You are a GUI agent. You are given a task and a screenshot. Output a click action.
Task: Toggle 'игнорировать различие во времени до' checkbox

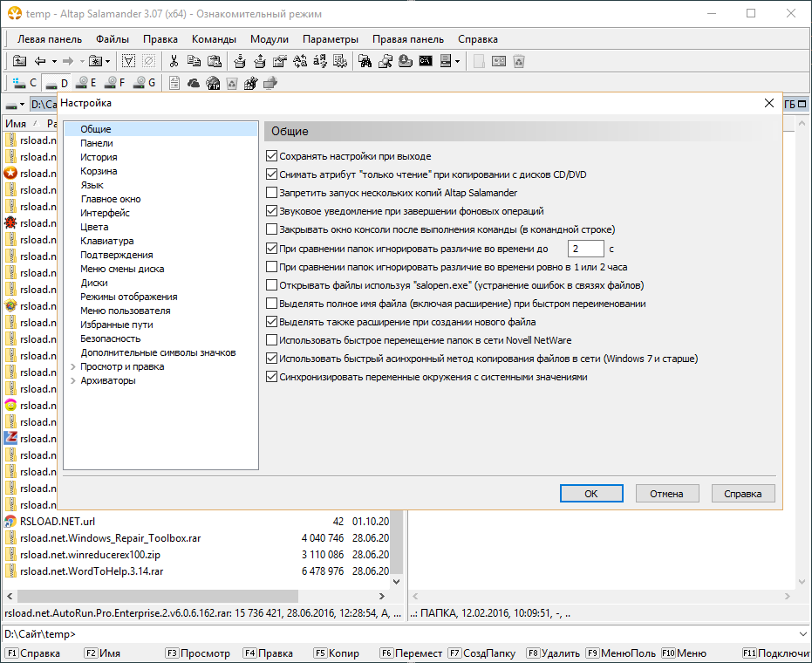click(x=271, y=249)
